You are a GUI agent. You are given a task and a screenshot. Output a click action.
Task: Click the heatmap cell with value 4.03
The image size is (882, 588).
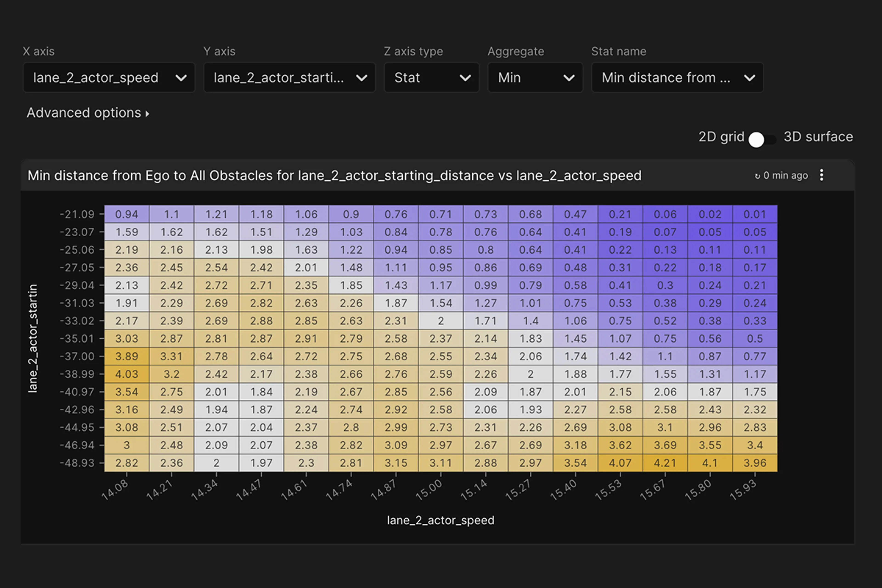pos(127,374)
